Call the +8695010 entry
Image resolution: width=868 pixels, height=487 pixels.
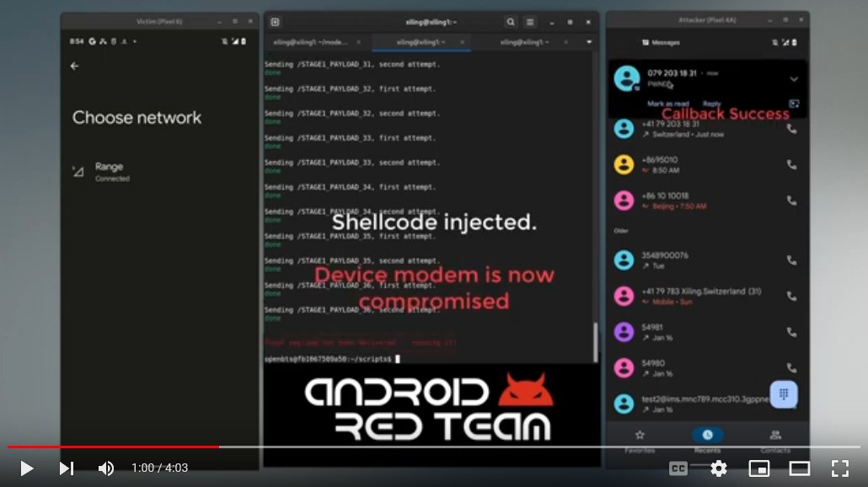[791, 165]
